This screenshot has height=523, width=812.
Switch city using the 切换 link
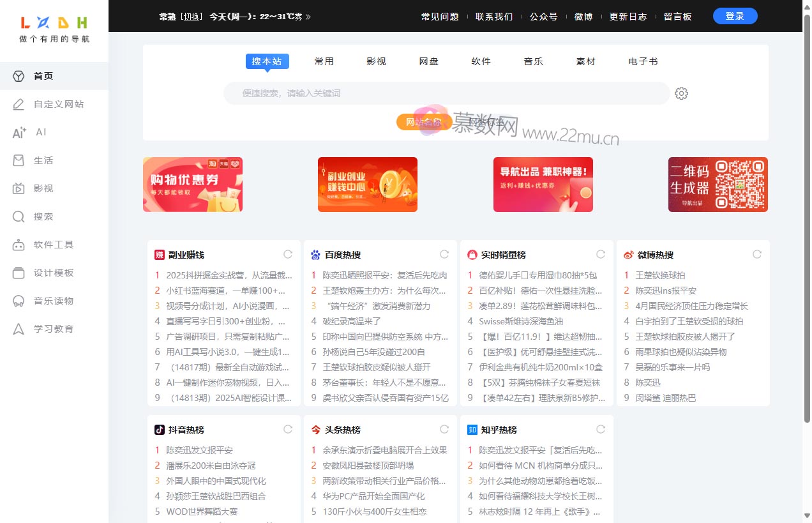tap(192, 16)
